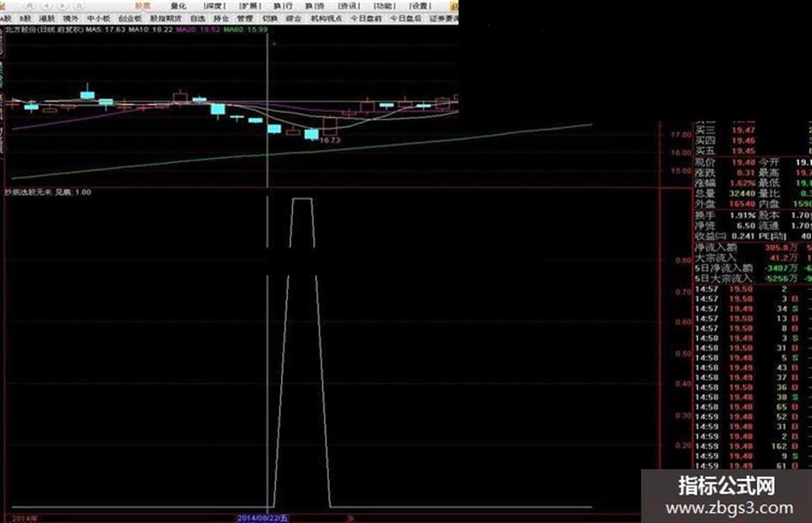Click the 65 volume trade at 14:58
Viewport: 812px width, 523px height.
click(781, 406)
